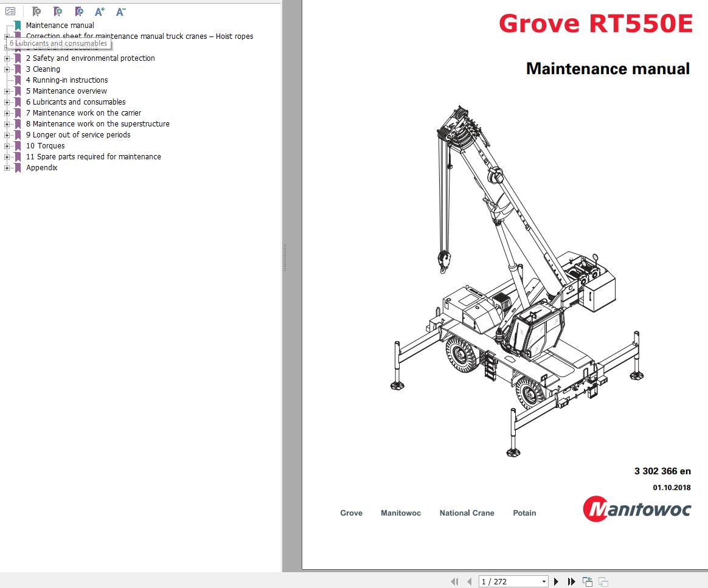Expand the '10 Torques' section
The height and width of the screenshot is (588, 708).
pos(5,146)
